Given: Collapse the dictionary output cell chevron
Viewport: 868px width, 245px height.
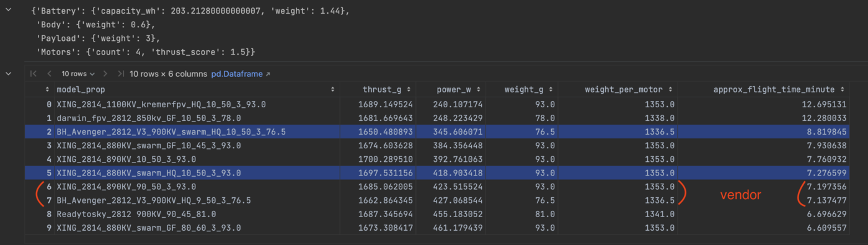Looking at the screenshot, I should tap(9, 11).
